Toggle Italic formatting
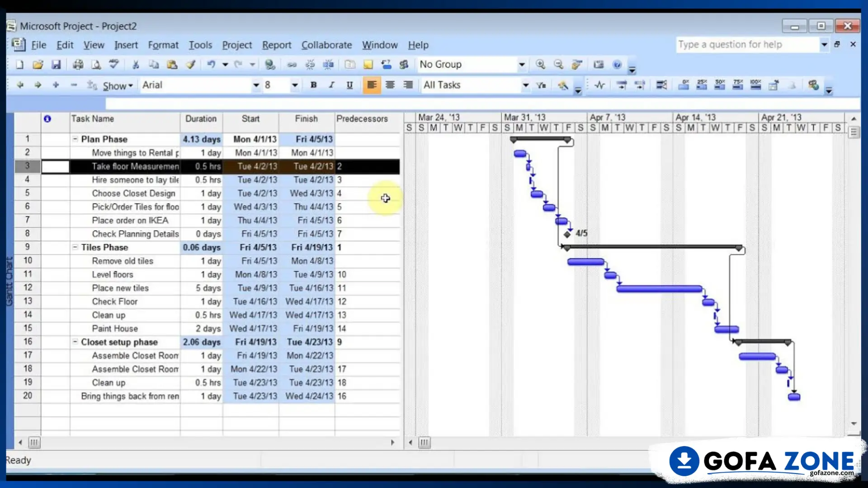This screenshot has width=868, height=488. (x=331, y=85)
